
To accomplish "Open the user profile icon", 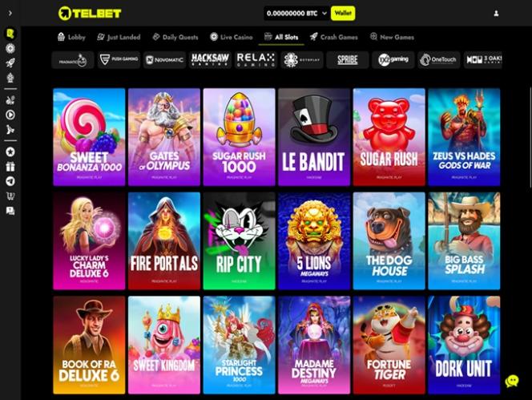I will (496, 14).
